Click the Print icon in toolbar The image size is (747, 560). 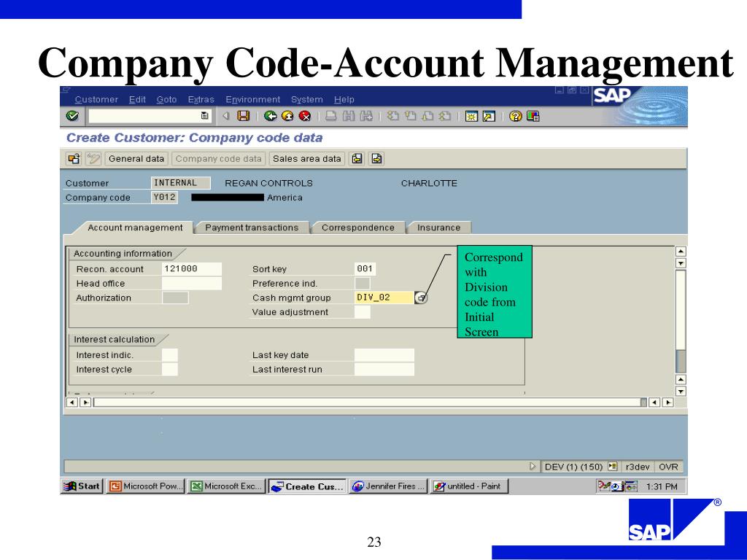[331, 116]
